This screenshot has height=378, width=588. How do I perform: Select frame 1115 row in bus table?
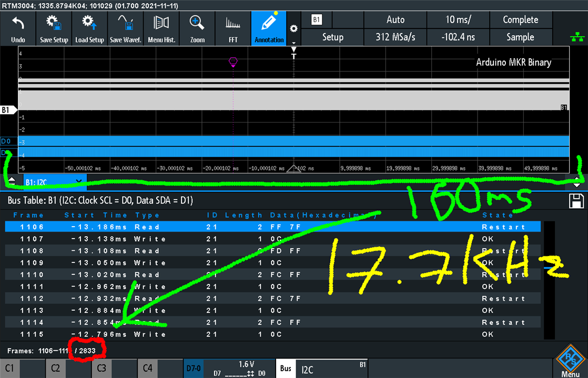[x=272, y=334]
